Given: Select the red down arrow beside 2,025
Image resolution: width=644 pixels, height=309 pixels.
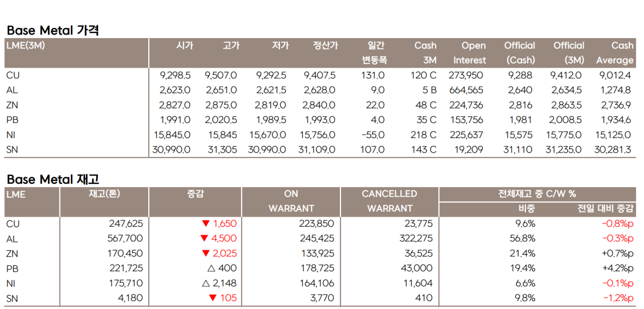Looking at the screenshot, I should [x=205, y=254].
